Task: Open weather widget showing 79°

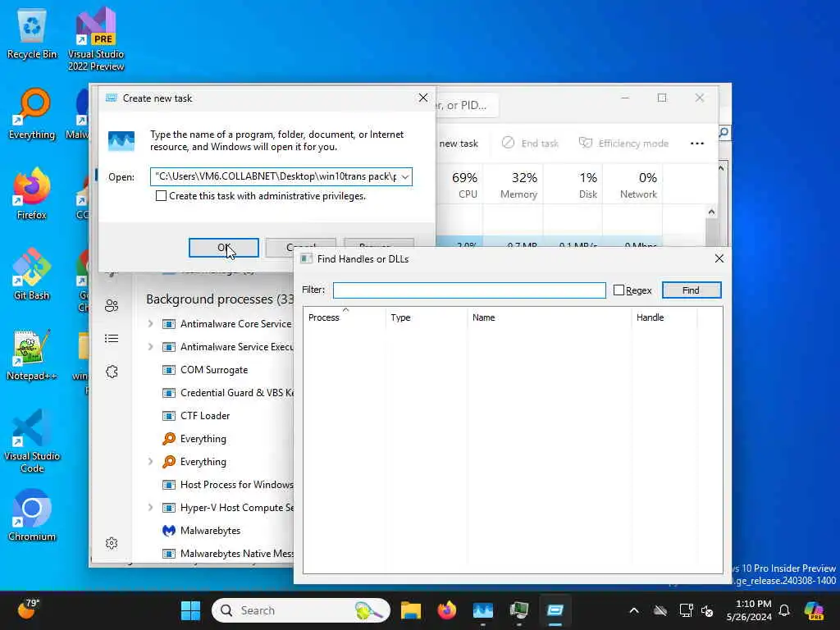Action: tap(28, 609)
